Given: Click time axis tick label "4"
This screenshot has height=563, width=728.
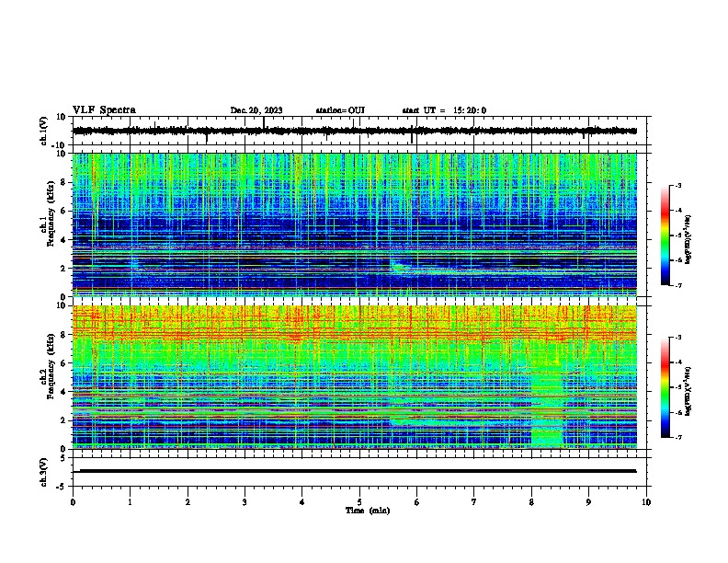Looking at the screenshot, I should pos(302,502).
